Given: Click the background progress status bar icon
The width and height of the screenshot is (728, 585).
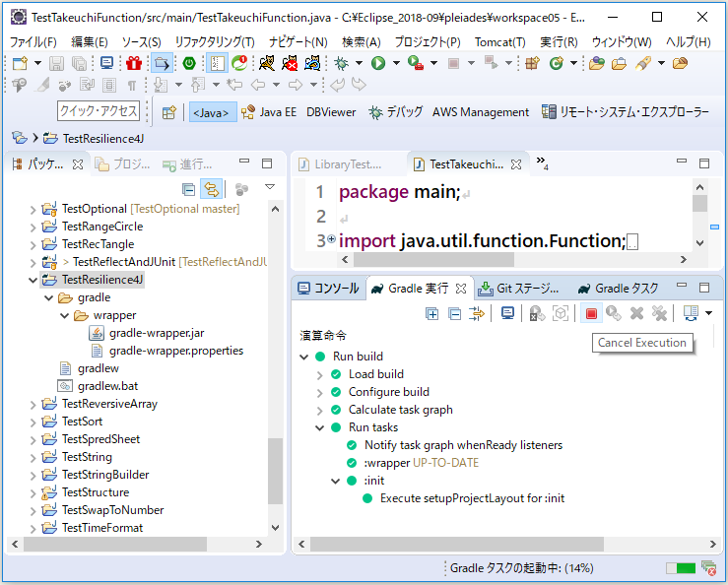Looking at the screenshot, I should pos(709,568).
